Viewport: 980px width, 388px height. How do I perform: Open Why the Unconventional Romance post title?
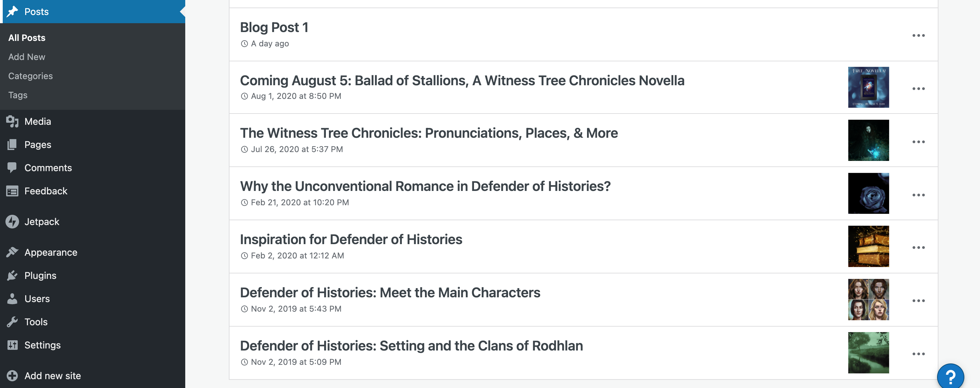(425, 186)
